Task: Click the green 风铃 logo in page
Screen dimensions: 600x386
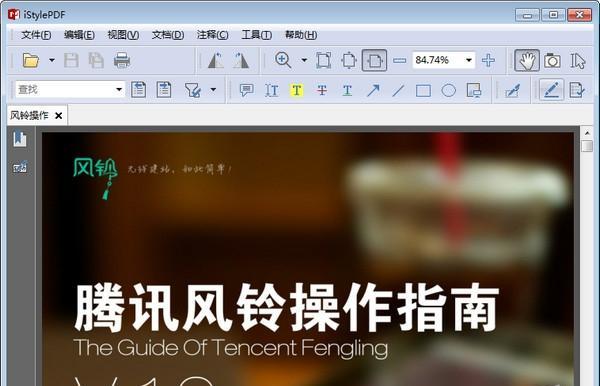Action: click(x=95, y=178)
